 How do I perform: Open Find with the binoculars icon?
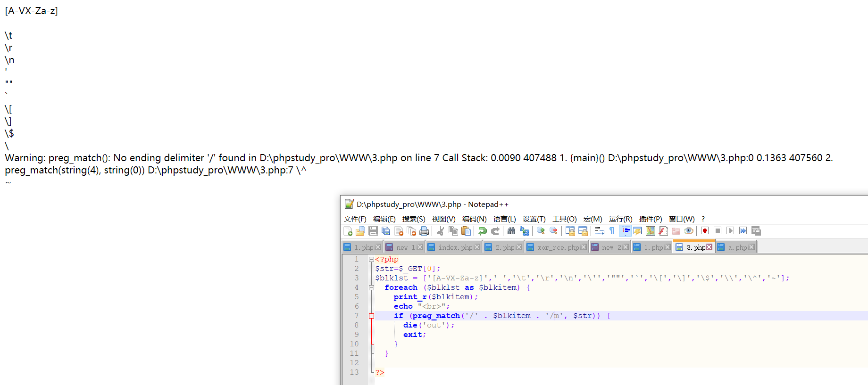click(x=511, y=231)
